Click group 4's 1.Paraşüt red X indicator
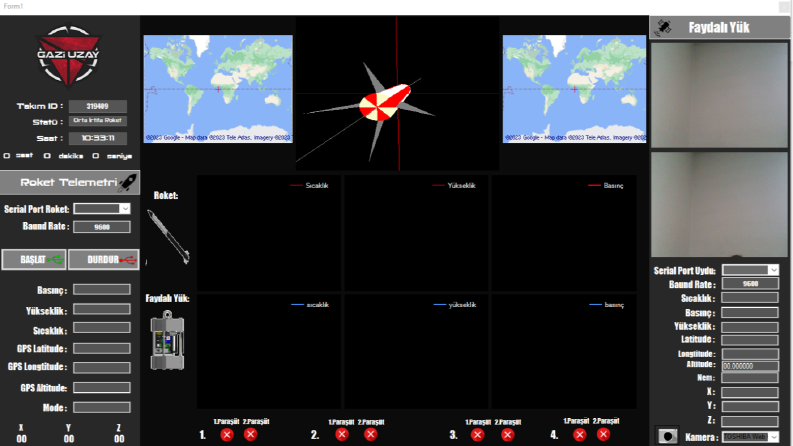The image size is (793, 446). point(580,434)
